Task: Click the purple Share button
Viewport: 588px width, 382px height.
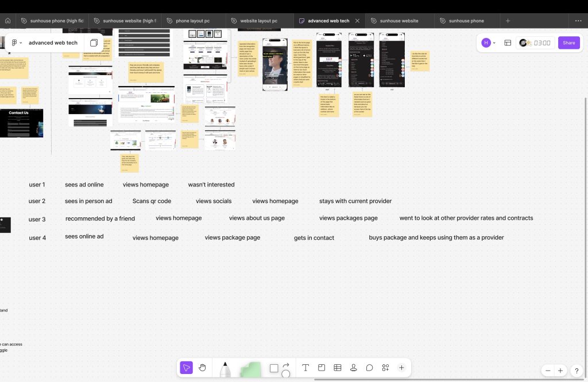Action: pos(568,43)
